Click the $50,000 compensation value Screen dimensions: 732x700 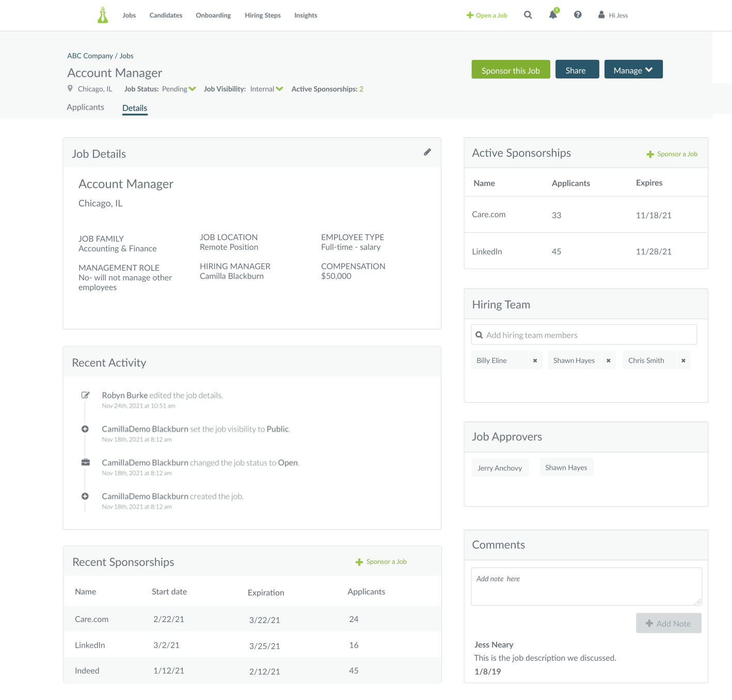coord(336,276)
